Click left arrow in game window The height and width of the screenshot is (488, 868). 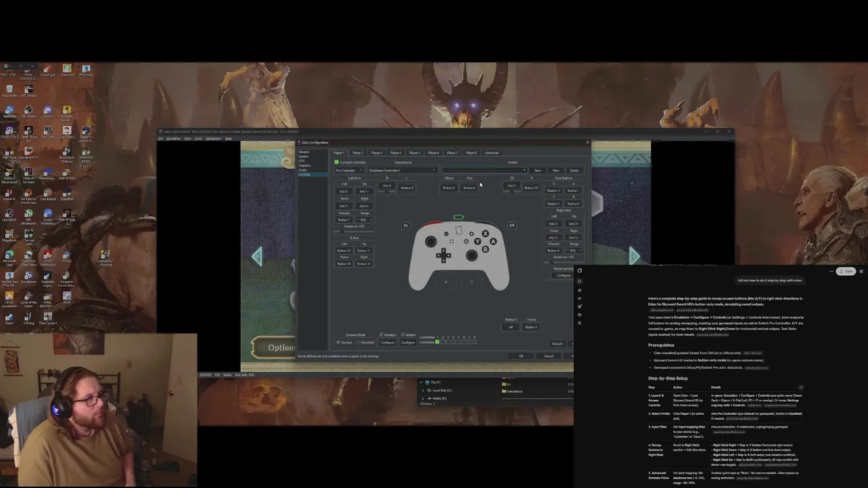coord(257,256)
